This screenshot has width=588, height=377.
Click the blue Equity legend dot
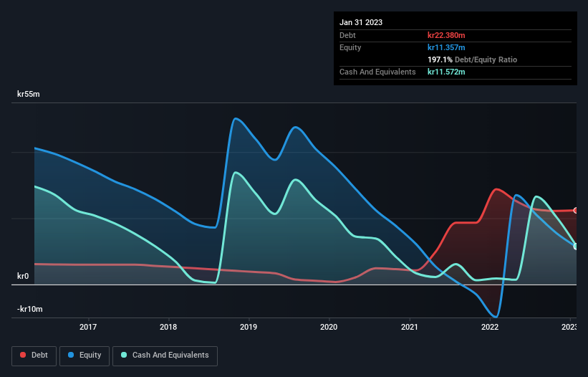pos(71,355)
